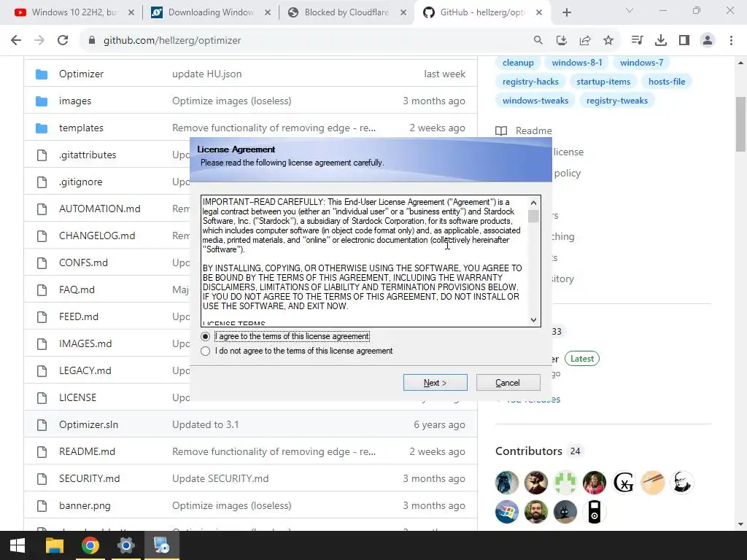The height and width of the screenshot is (560, 747).
Task: Click the license text scrollbar thumb
Action: pyautogui.click(x=533, y=216)
